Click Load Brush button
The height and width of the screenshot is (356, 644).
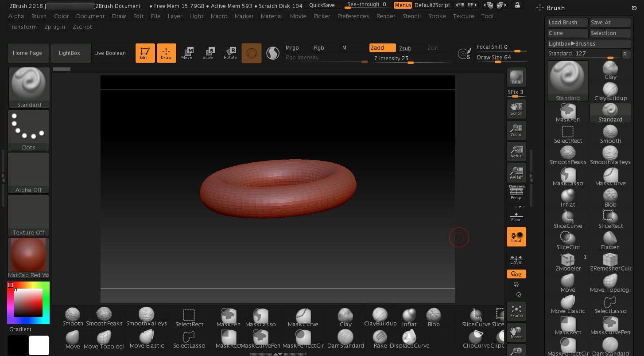(567, 23)
